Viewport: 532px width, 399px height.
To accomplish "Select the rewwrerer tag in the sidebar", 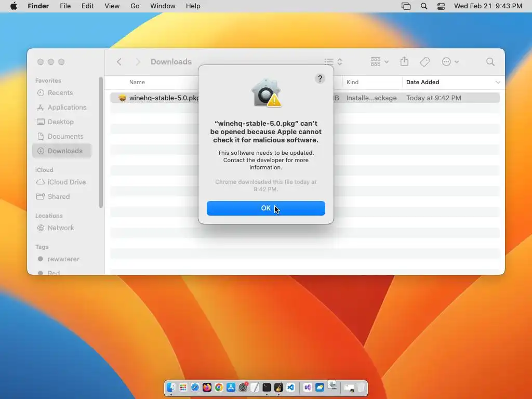I will (62, 259).
